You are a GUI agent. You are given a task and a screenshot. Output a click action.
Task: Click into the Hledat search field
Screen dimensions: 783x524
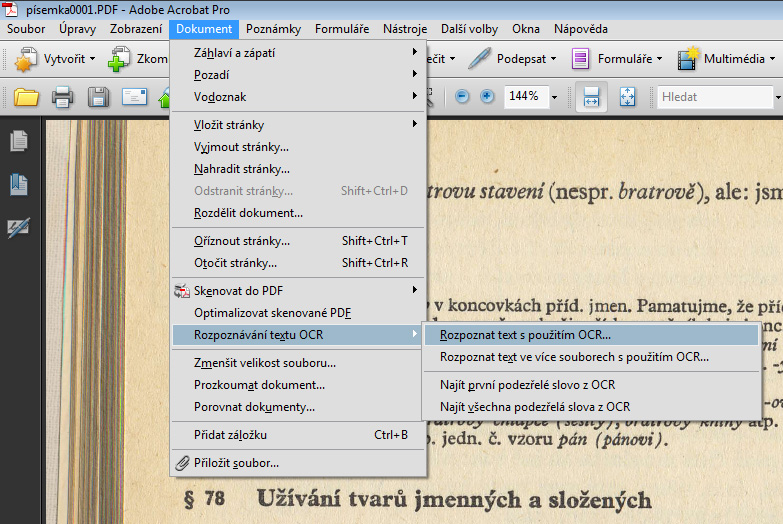tap(713, 97)
